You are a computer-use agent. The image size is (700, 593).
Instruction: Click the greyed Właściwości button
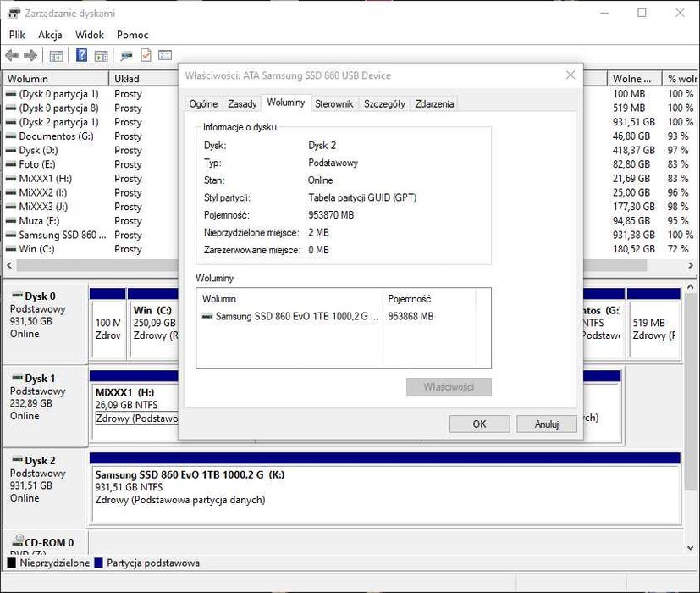pos(449,387)
